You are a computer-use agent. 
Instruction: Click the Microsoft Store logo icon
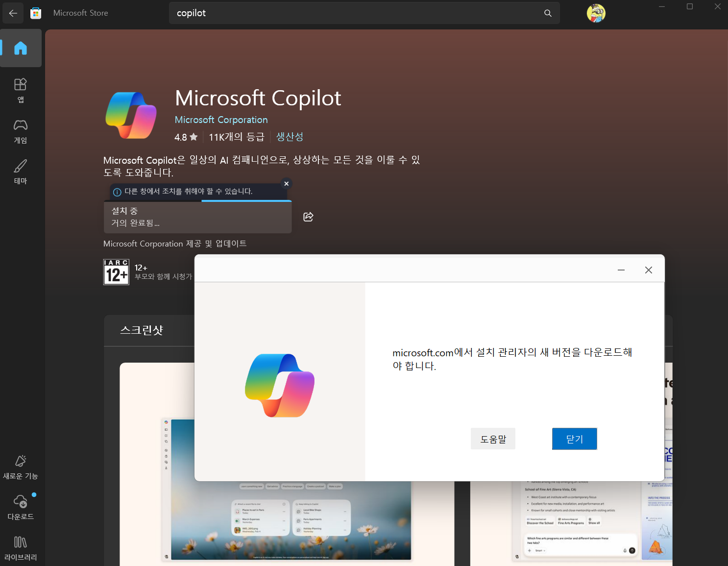[x=36, y=13]
